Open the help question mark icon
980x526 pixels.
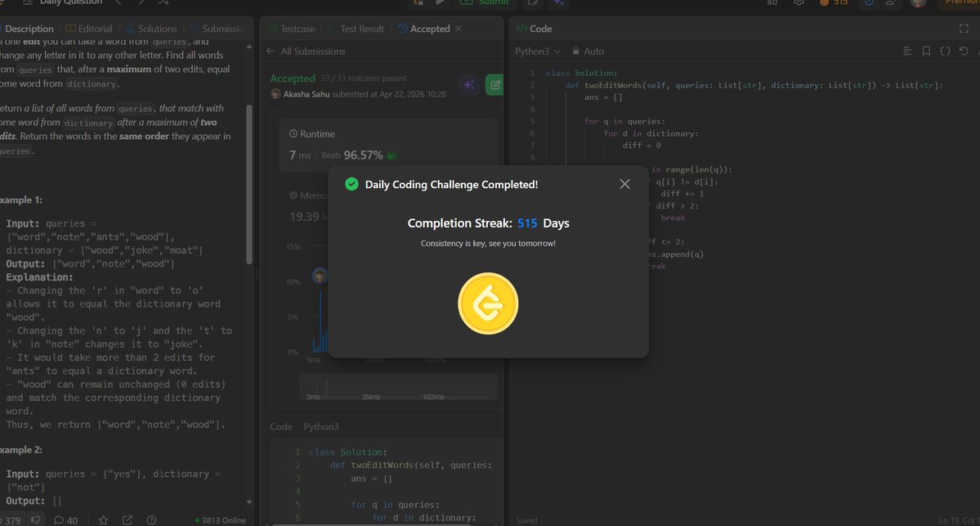(151, 519)
